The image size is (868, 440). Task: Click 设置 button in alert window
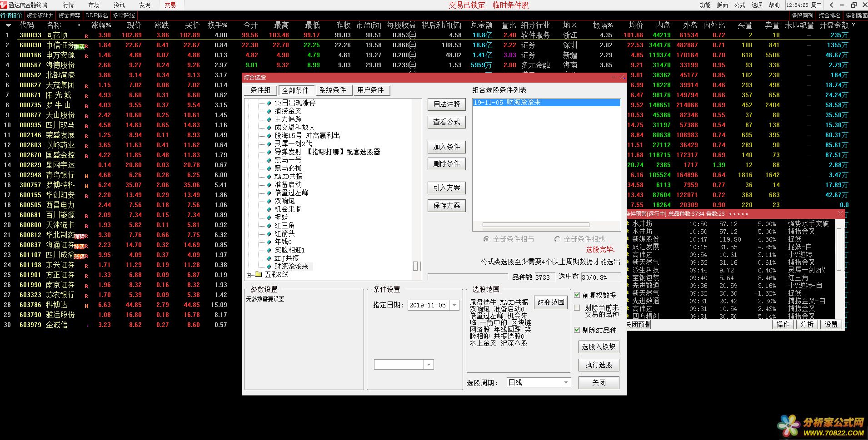click(x=831, y=324)
